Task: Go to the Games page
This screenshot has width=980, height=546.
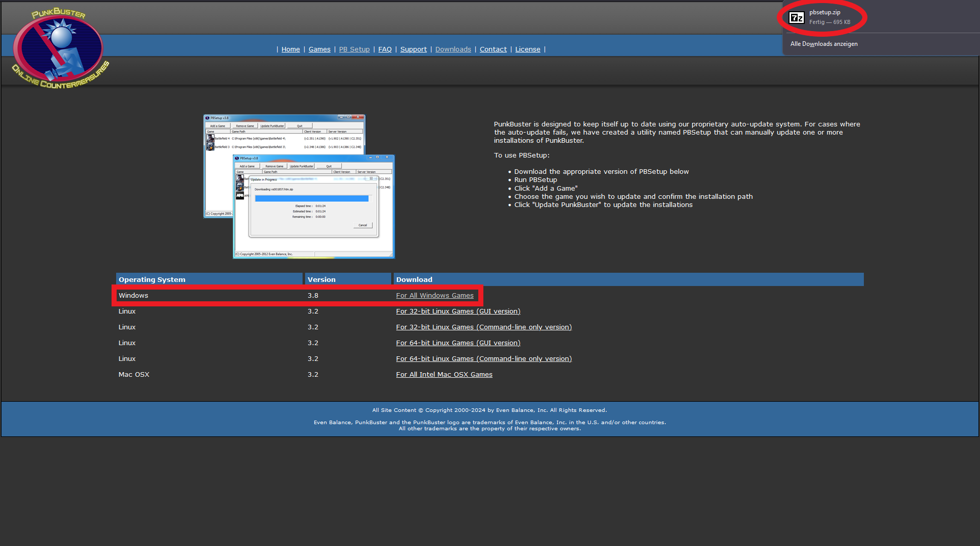Action: [x=319, y=49]
